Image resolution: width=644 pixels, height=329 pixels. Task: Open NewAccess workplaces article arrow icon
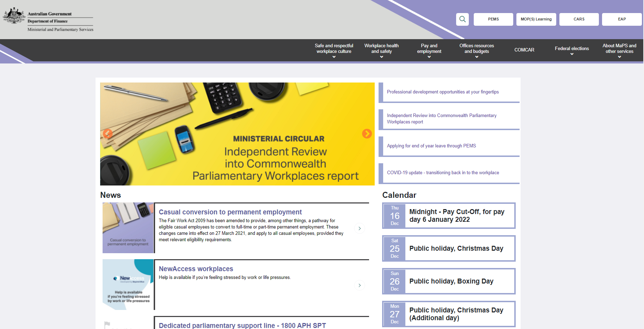[359, 285]
